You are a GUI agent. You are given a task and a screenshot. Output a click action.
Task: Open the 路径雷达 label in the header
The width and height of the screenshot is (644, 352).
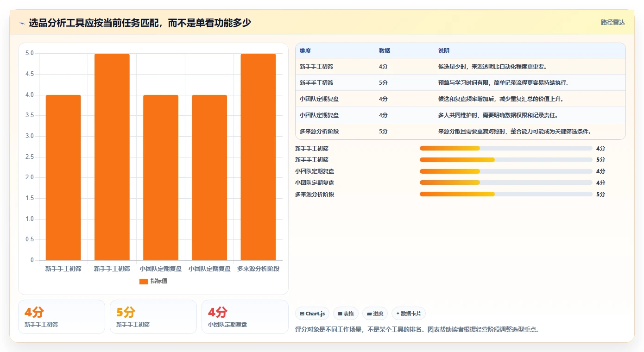click(x=612, y=22)
